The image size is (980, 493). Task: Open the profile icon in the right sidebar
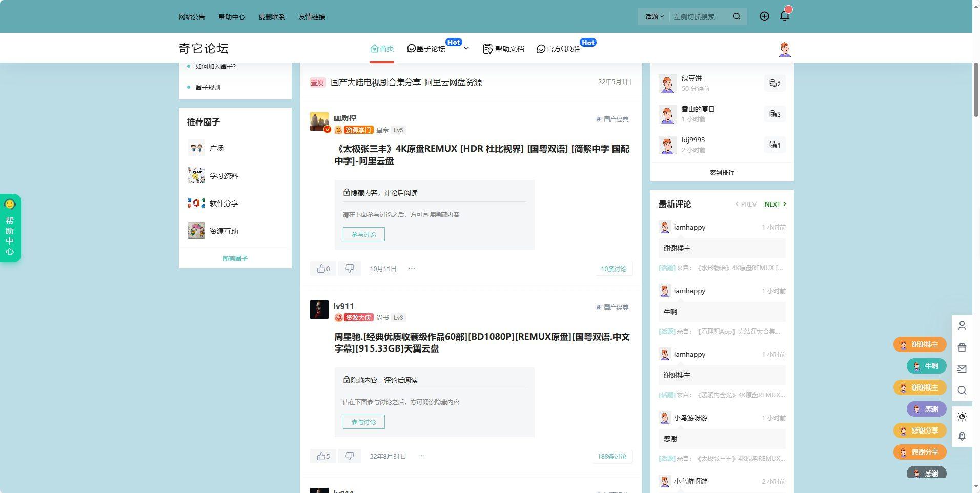[x=962, y=325]
